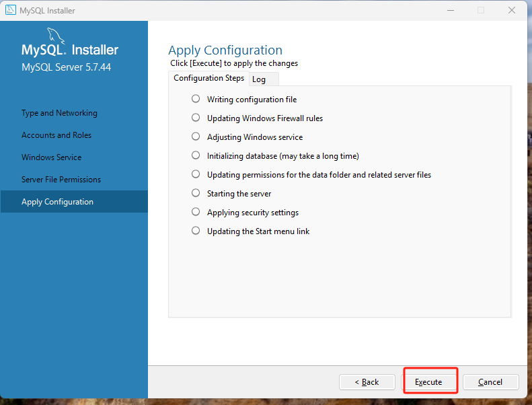Click the Applying security settings status circle

(x=196, y=212)
